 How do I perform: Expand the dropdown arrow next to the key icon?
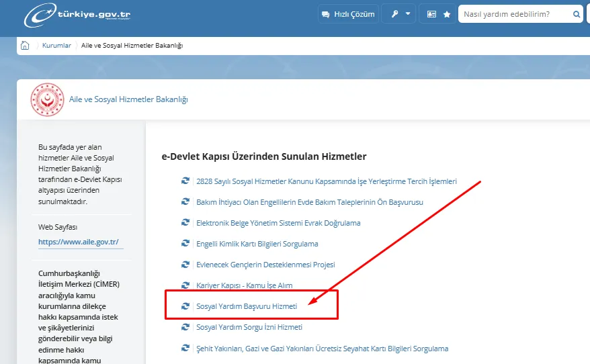(x=407, y=14)
